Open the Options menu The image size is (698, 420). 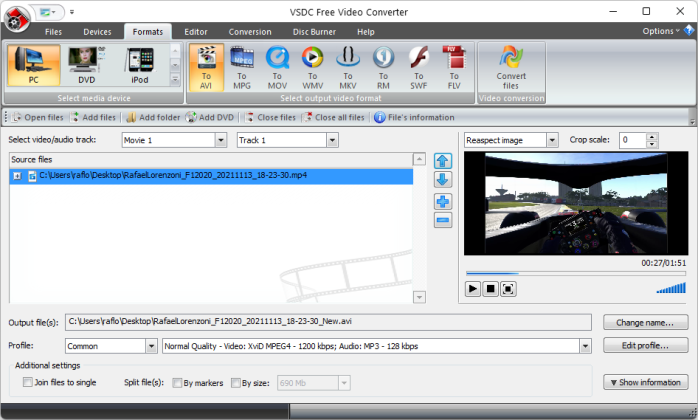coord(661,31)
